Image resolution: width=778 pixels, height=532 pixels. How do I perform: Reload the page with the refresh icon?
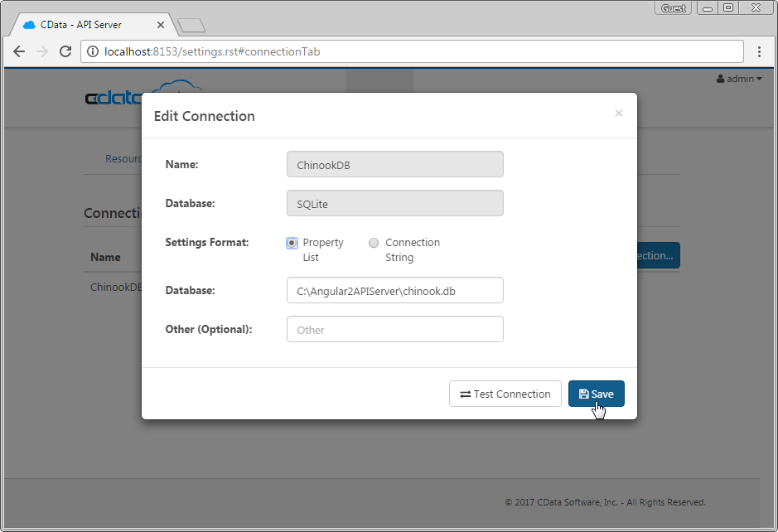(x=65, y=51)
